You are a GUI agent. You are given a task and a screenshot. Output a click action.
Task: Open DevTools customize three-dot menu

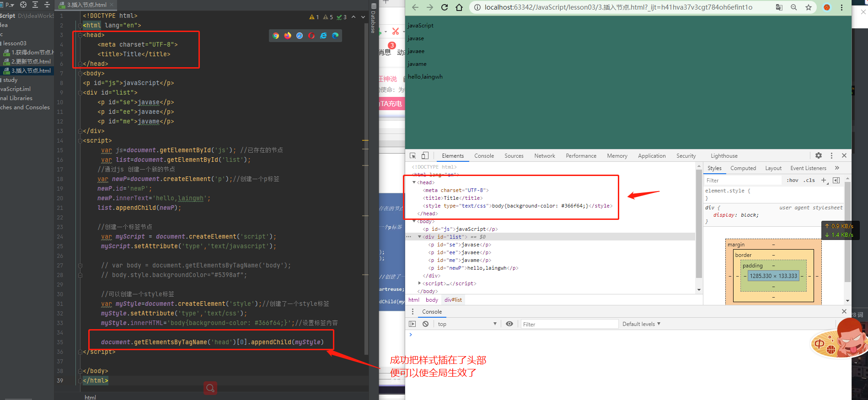pyautogui.click(x=831, y=155)
